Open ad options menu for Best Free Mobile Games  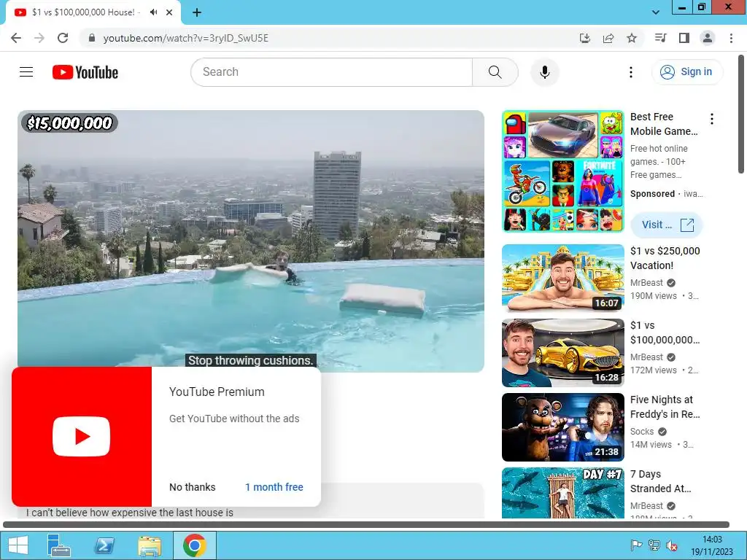pos(712,119)
